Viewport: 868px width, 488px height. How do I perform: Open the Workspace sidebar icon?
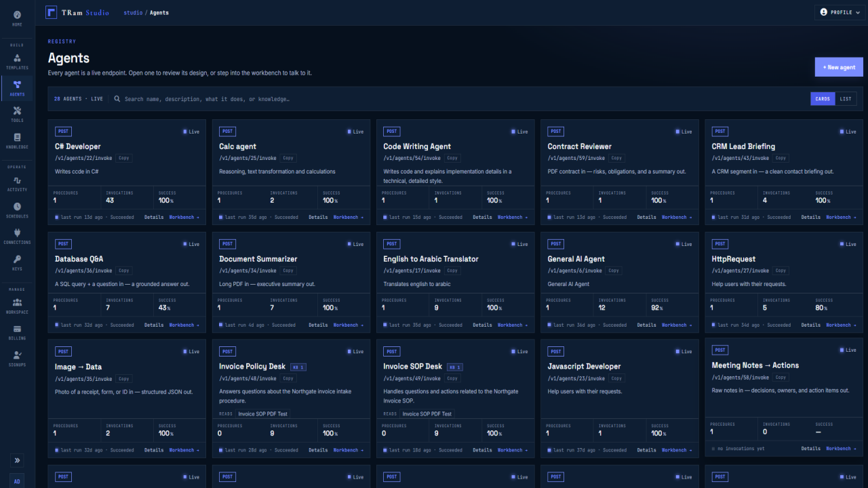tap(17, 306)
